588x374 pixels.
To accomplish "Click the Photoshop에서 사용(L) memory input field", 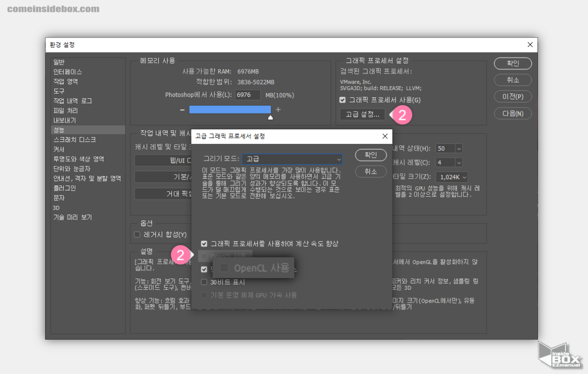I will point(248,95).
